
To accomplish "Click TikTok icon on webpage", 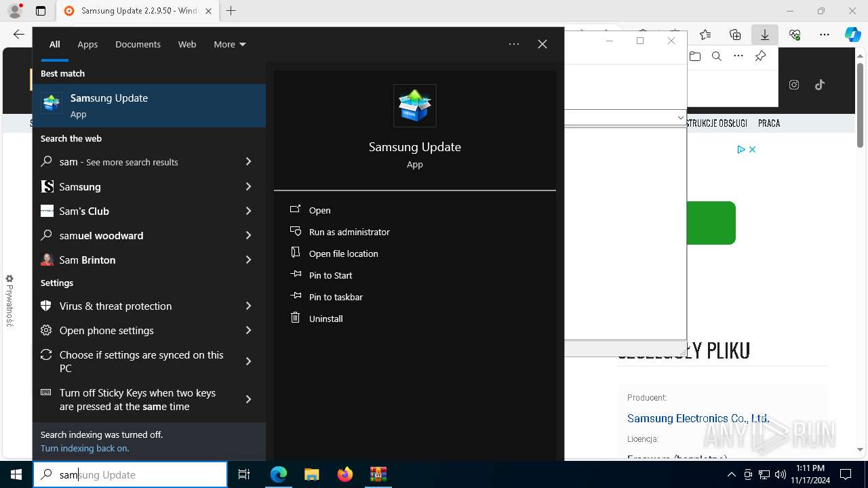I will (x=819, y=85).
